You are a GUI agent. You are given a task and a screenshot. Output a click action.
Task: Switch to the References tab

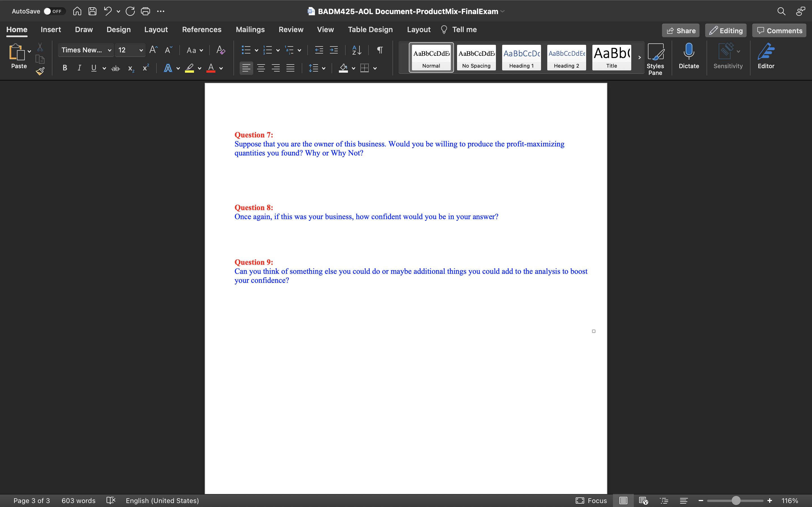[x=202, y=30]
